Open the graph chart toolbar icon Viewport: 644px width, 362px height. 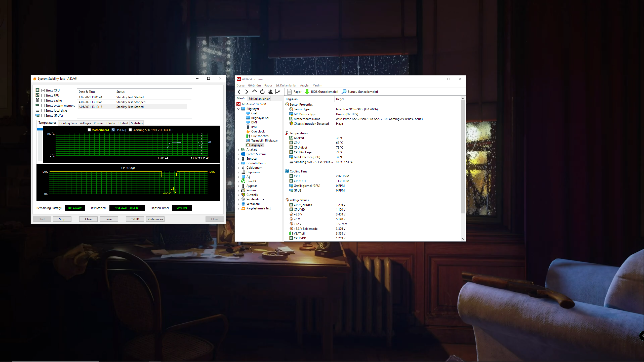click(x=278, y=92)
